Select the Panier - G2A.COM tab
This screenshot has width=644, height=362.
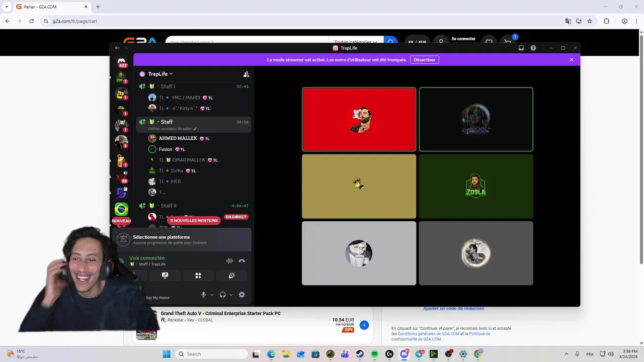coord(51,7)
